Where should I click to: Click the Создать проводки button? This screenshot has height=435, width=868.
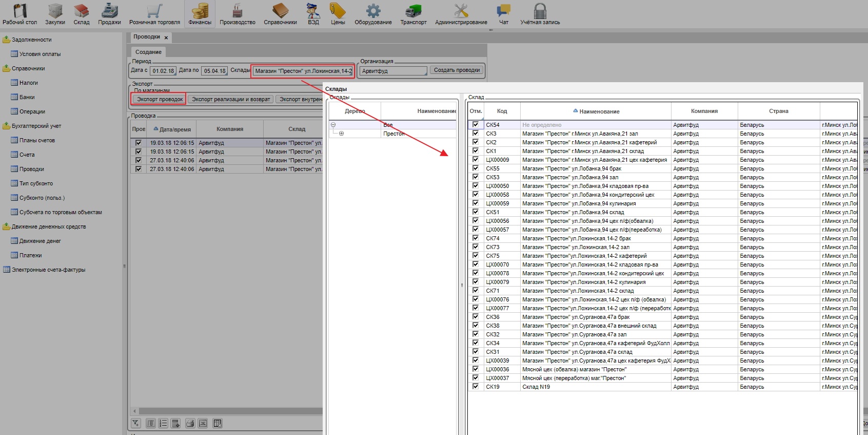457,70
